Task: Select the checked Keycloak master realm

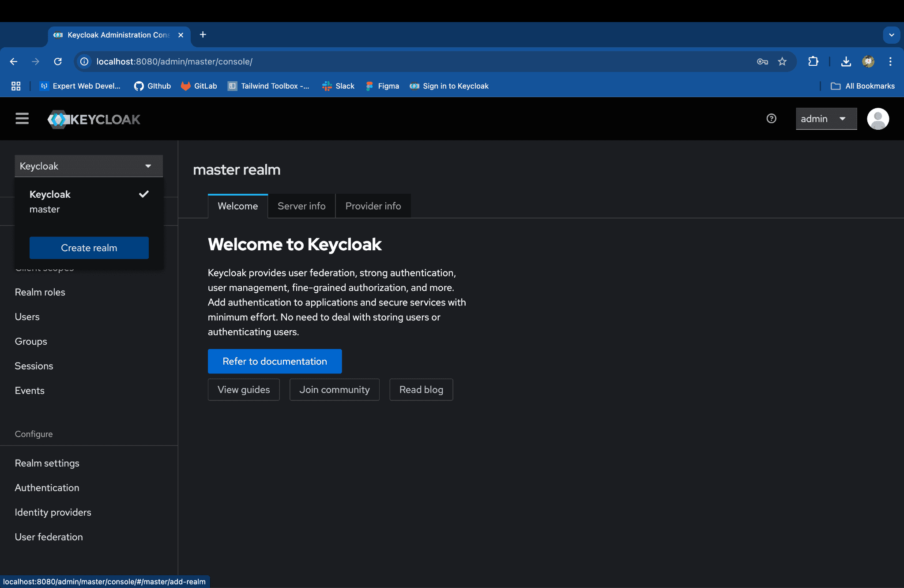Action: [88, 201]
